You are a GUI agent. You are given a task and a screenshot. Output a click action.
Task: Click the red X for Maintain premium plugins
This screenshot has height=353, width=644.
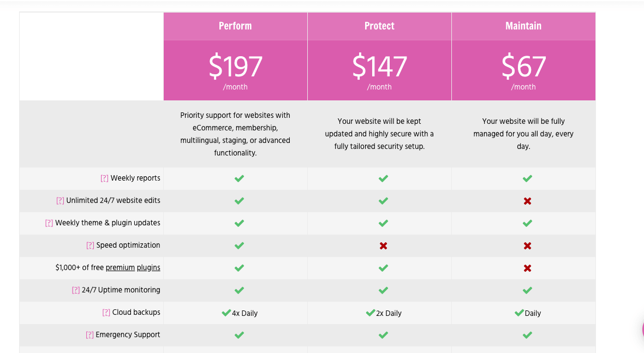coord(527,268)
